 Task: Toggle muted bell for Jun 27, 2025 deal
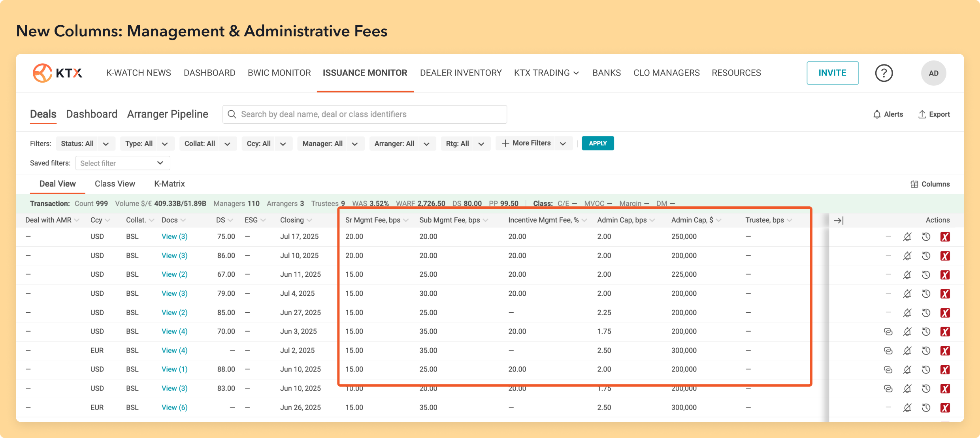pos(907,313)
